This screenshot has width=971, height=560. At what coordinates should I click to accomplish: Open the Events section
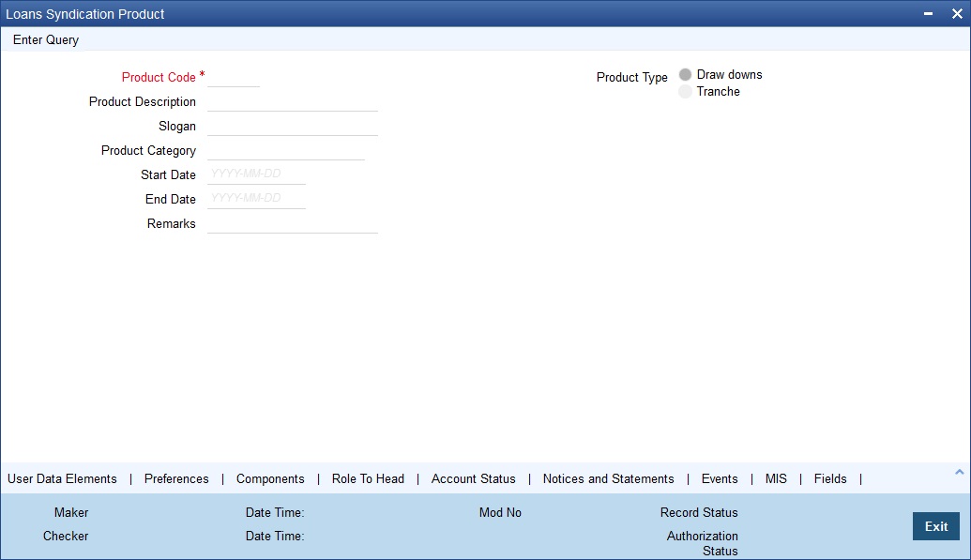[x=720, y=478]
